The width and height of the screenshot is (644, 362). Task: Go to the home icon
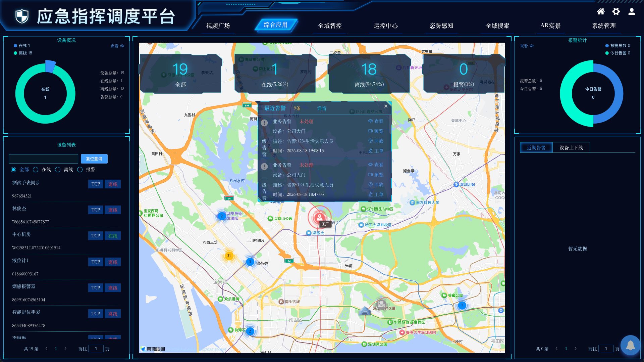click(x=601, y=11)
